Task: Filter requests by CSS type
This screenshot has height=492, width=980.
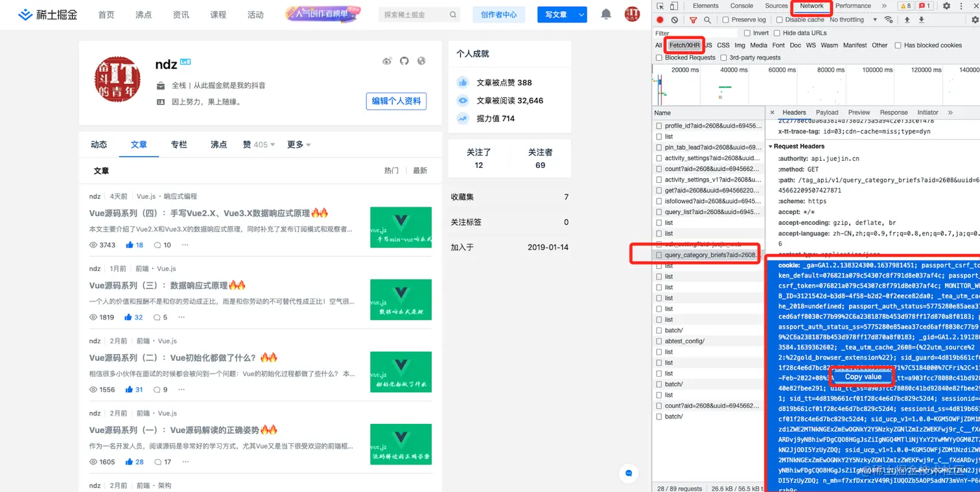Action: point(723,45)
